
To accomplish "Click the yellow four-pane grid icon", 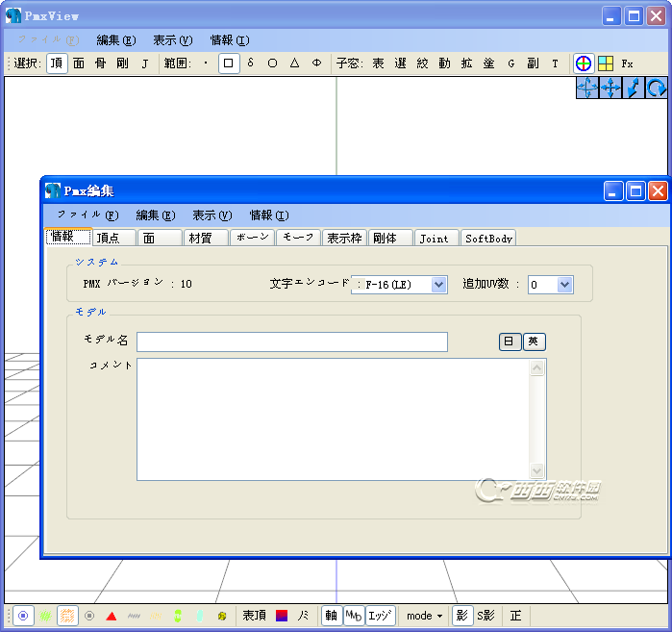I will tap(606, 63).
